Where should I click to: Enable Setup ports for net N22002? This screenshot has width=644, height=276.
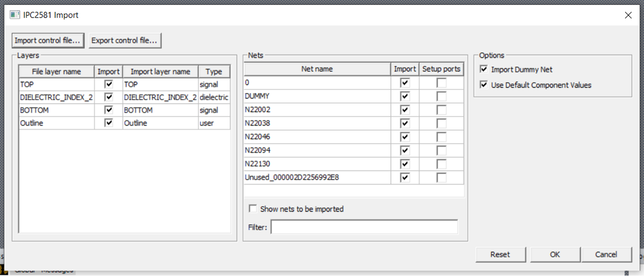[x=441, y=110]
